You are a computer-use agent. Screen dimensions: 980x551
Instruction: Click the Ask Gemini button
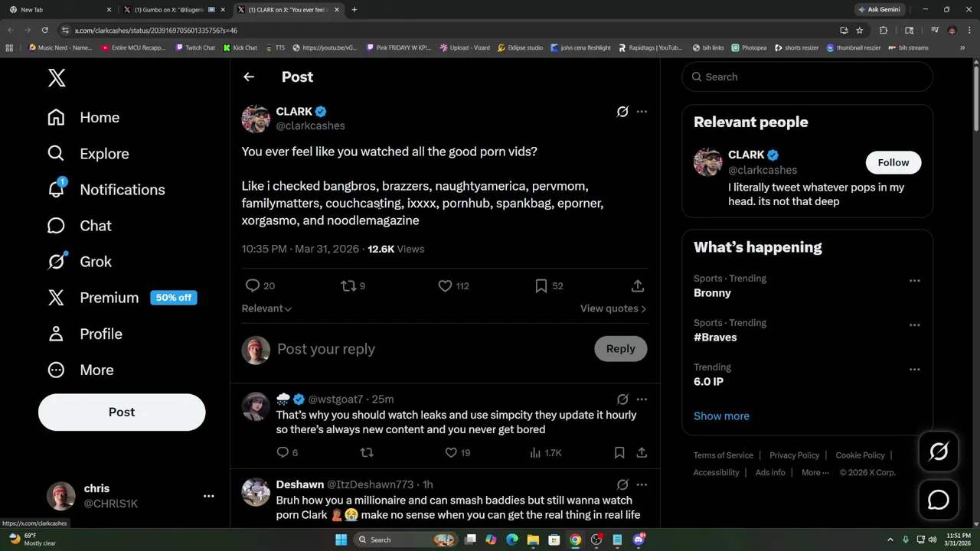tap(878, 10)
